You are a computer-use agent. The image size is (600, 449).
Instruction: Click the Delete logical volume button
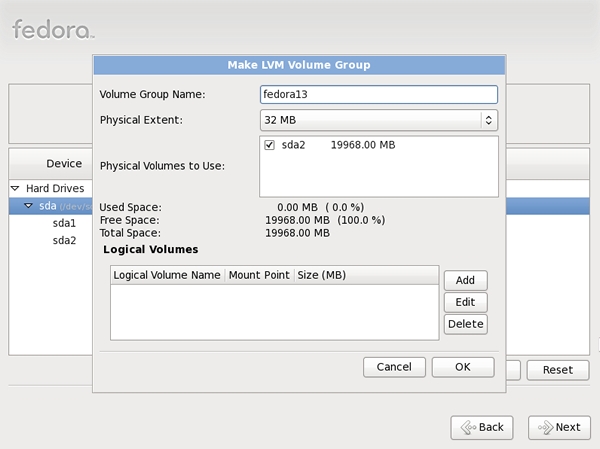coord(465,324)
